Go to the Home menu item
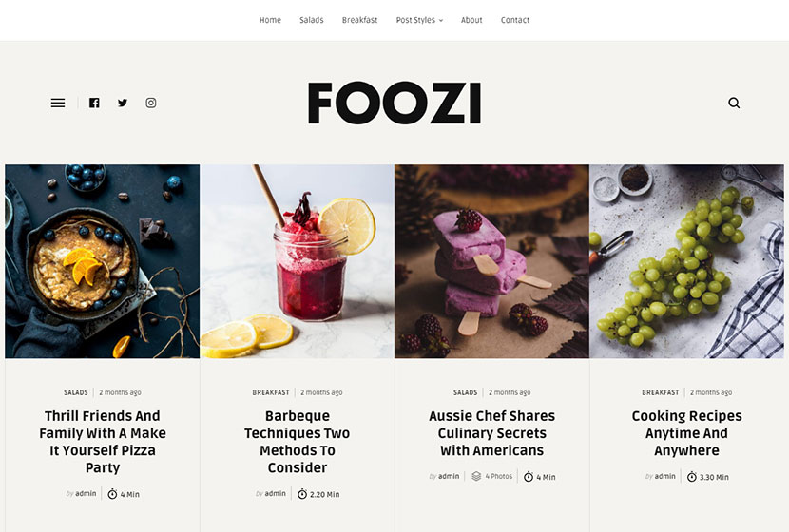This screenshot has height=532, width=789. (x=270, y=20)
